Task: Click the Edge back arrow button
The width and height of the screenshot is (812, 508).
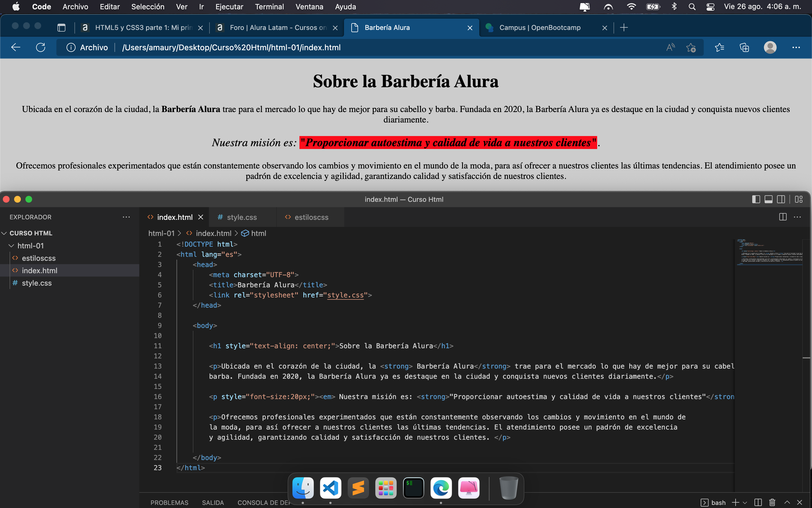Action: tap(16, 47)
